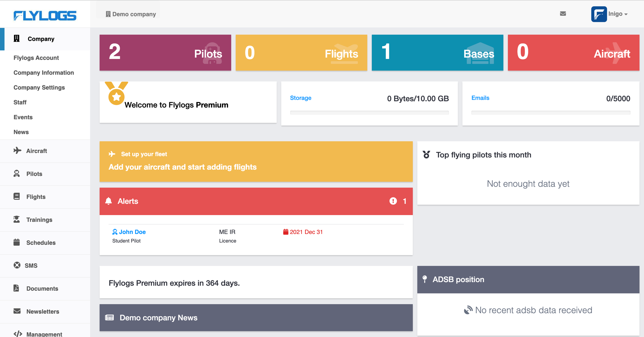
Task: Click the PDF file icon beside Documents
Action: click(16, 288)
